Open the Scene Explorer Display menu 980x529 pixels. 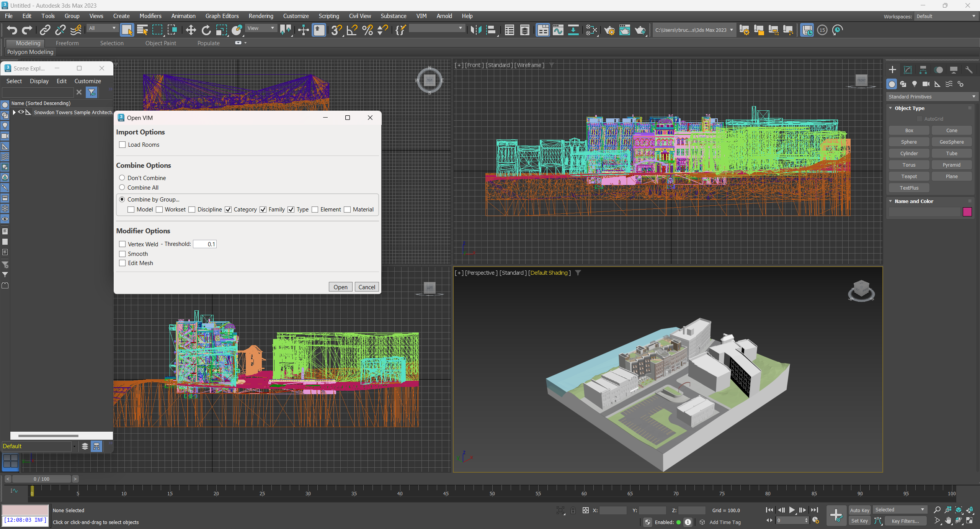click(39, 81)
